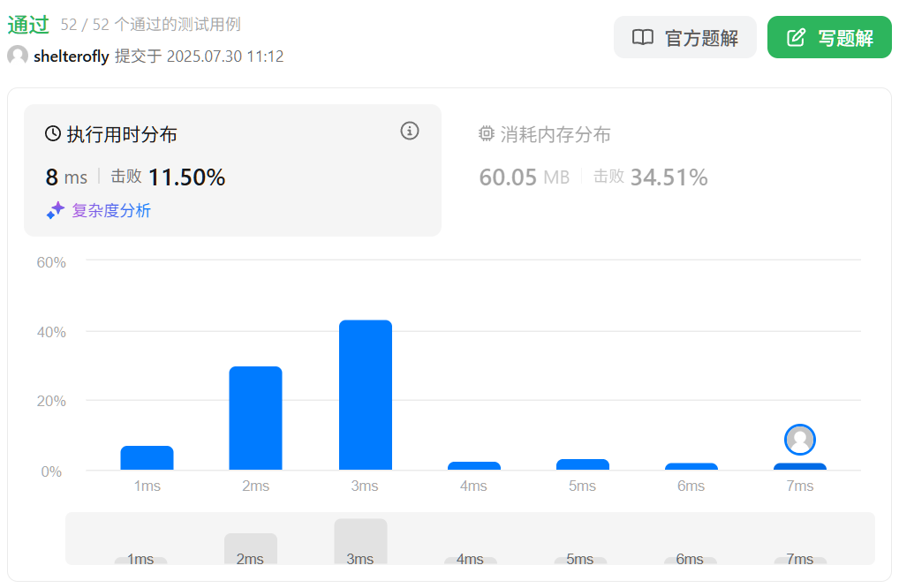
Task: Click the 3ms mini bar in range overview
Action: pyautogui.click(x=360, y=541)
